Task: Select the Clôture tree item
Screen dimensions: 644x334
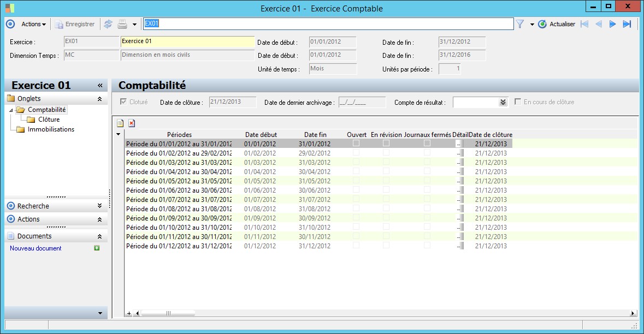Action: (x=49, y=120)
